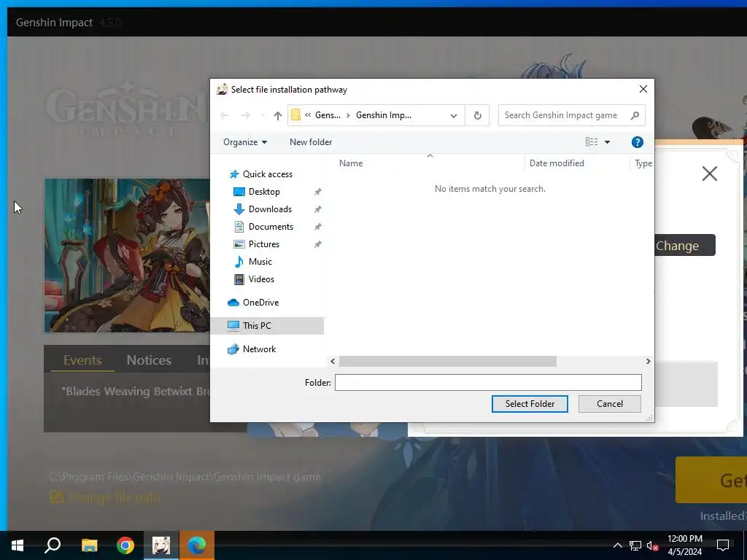Open Videos folder in navigation pane
Viewport: 747px width, 560px height.
[261, 279]
